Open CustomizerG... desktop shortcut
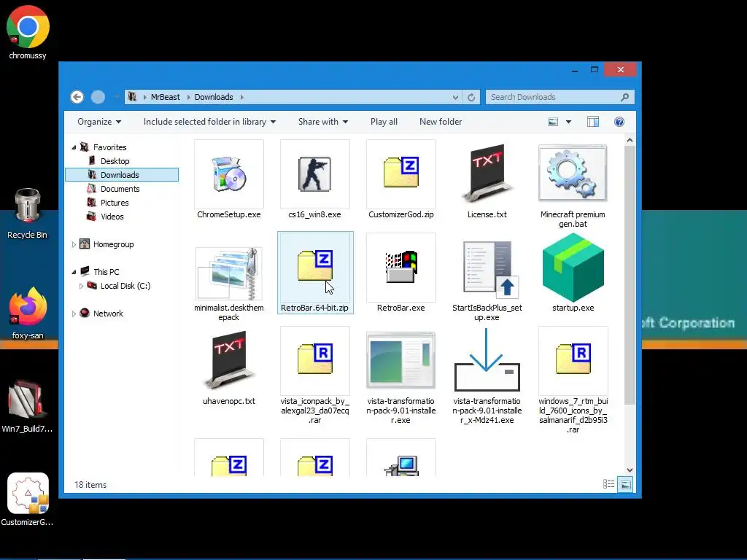The image size is (747, 560). 27,499
